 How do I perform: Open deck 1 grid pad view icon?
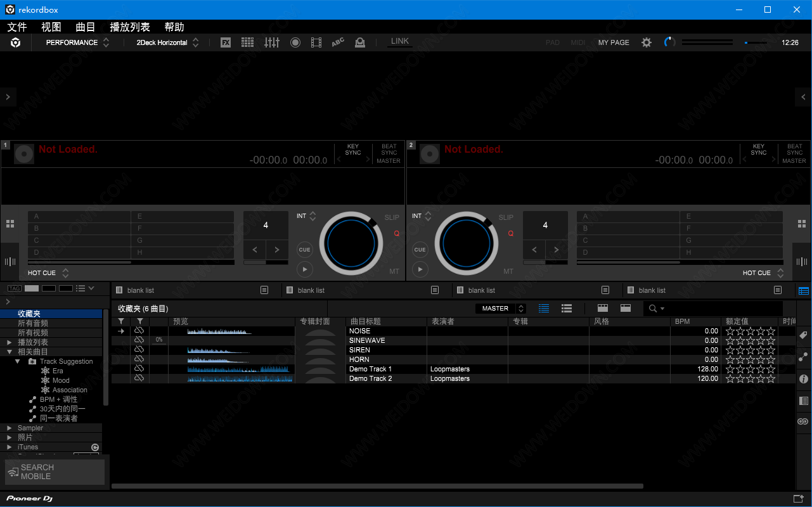point(10,224)
